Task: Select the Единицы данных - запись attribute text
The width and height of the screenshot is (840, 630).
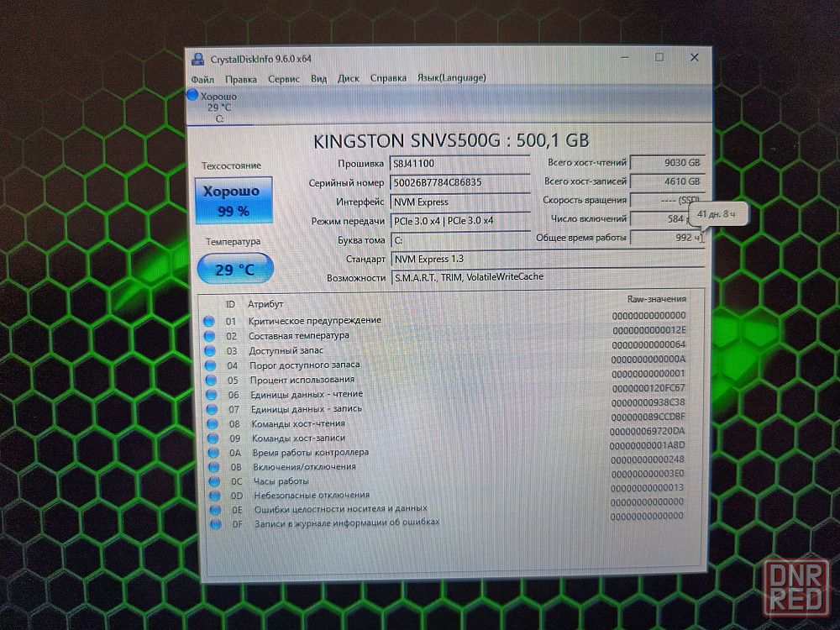Action: 307,409
